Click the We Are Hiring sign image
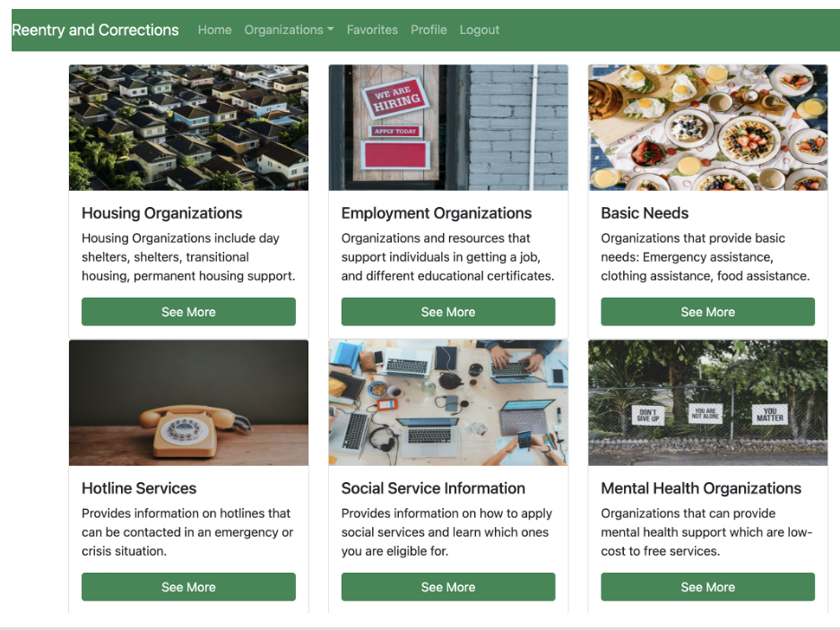The image size is (840, 630). (x=448, y=127)
